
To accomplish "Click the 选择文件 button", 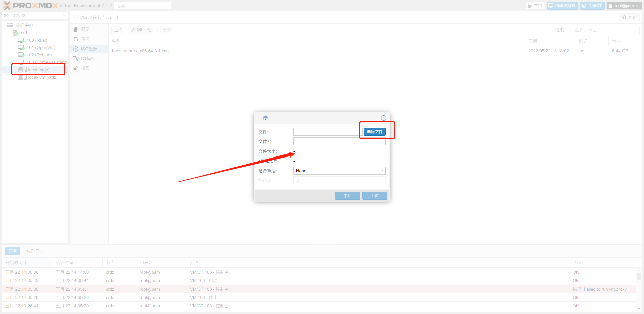I will 374,132.
